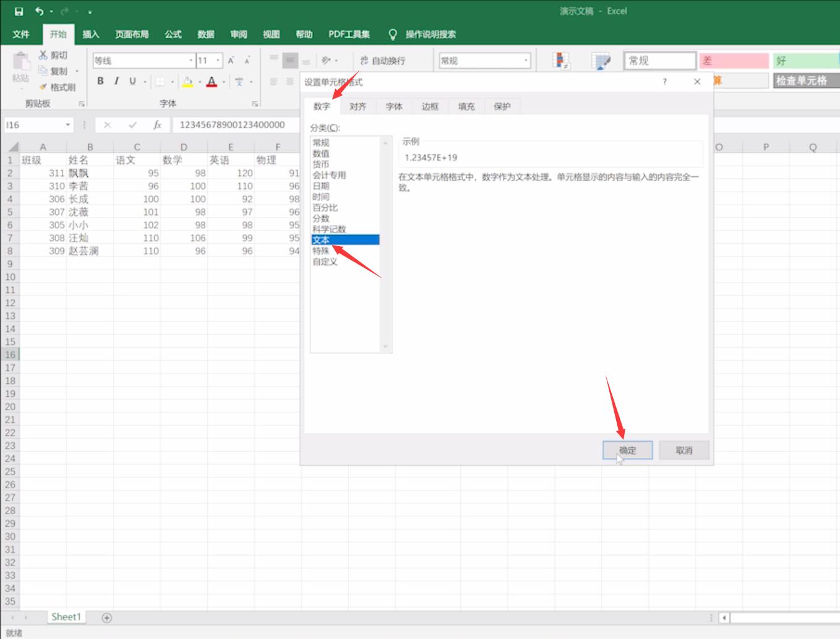Screen dimensions: 840x639
Task: Align text to the left
Action: coord(274,81)
